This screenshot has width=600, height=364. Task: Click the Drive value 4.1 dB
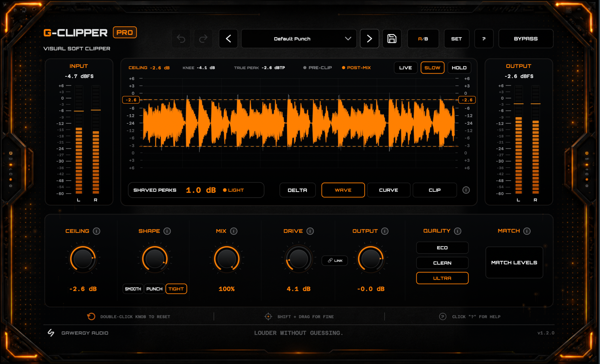[299, 289]
